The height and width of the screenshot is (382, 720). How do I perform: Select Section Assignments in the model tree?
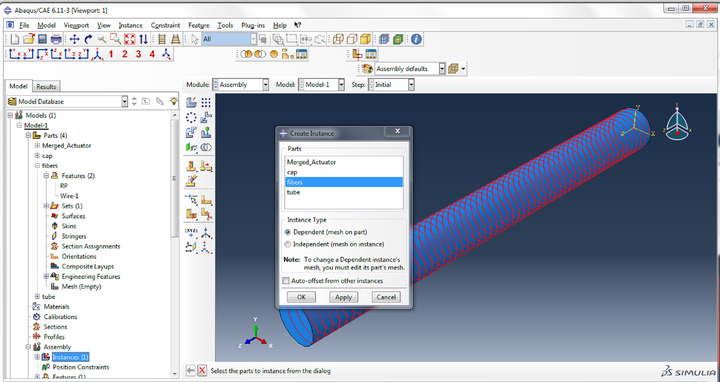(x=91, y=246)
